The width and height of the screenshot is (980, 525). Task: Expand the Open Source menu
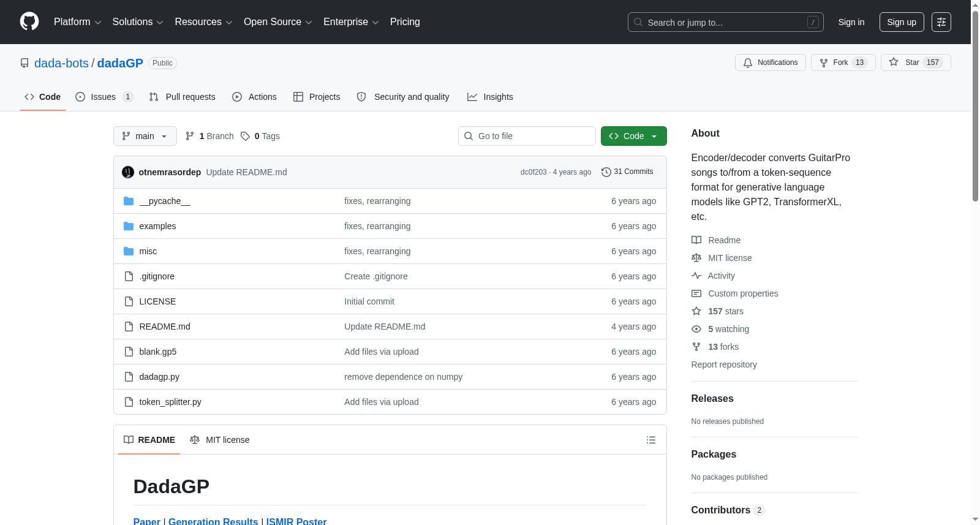point(277,22)
